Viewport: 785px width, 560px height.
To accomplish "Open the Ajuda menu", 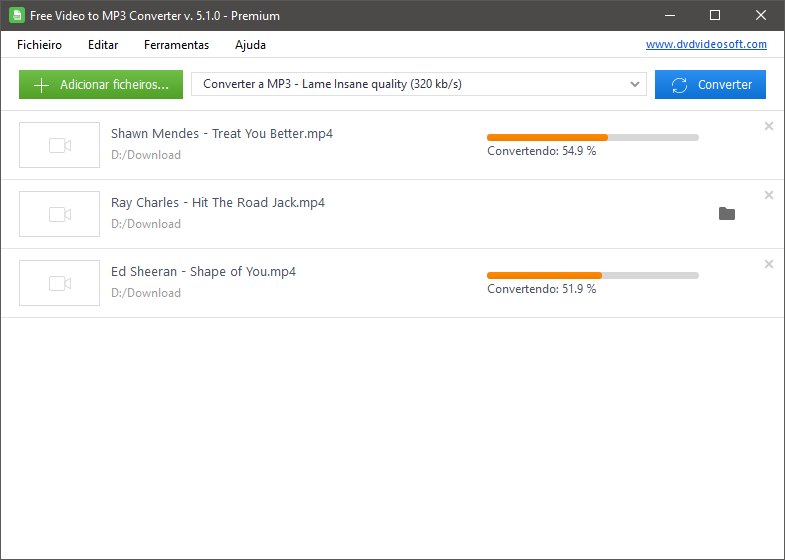I will (250, 45).
